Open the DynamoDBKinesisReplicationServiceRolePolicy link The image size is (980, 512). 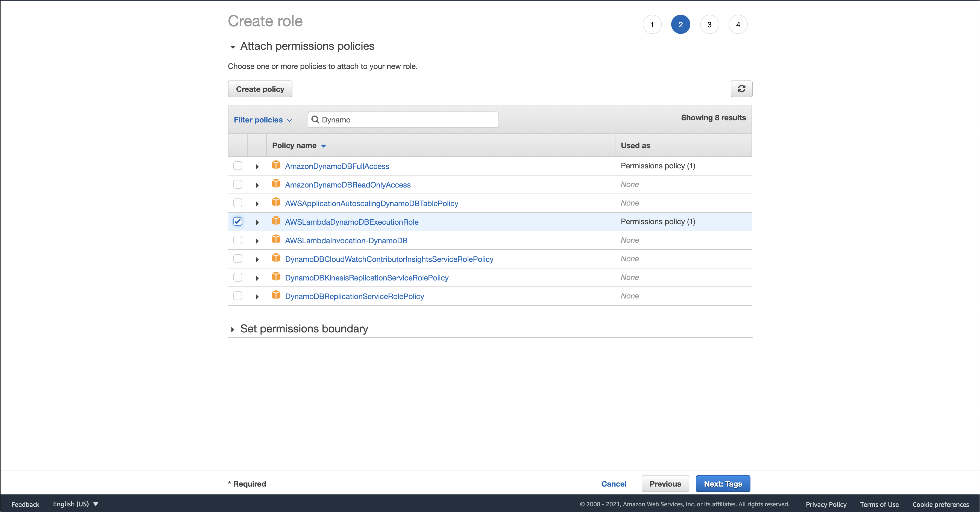click(x=367, y=278)
